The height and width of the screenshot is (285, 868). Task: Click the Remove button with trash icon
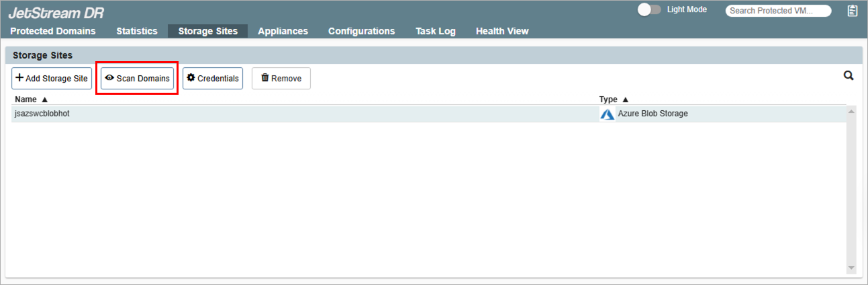pos(281,79)
